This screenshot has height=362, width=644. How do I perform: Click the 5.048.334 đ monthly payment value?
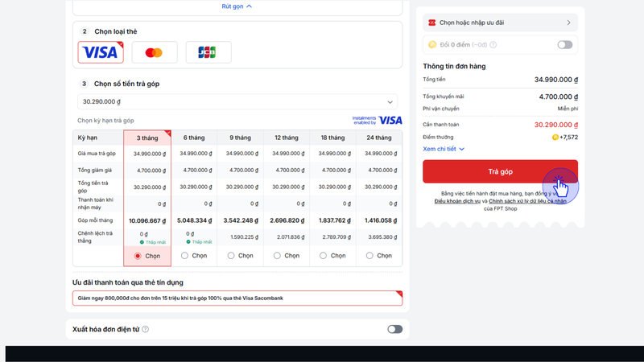click(194, 220)
